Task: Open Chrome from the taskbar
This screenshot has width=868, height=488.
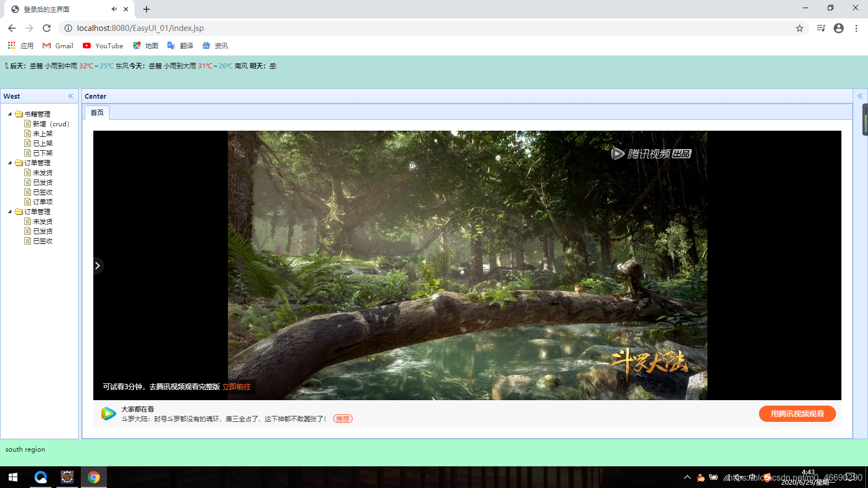Action: [x=94, y=477]
